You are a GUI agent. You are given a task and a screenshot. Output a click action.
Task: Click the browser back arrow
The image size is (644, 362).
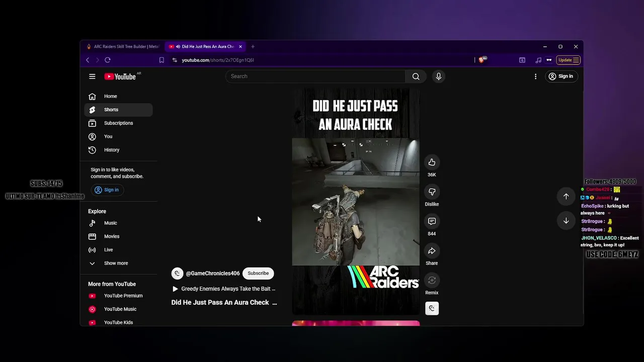click(x=88, y=60)
